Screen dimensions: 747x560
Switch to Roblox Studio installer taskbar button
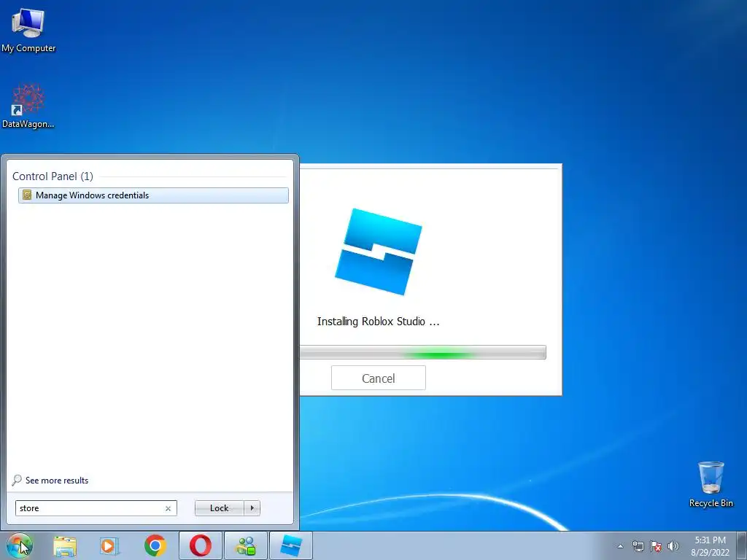(x=291, y=545)
